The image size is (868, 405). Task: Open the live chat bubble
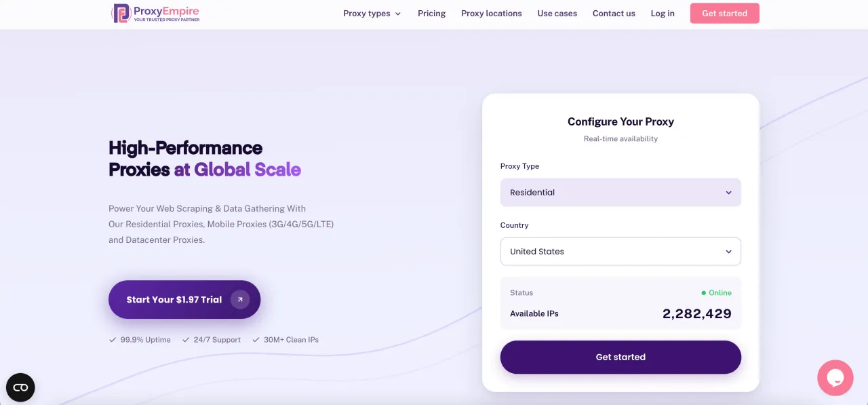tap(835, 378)
